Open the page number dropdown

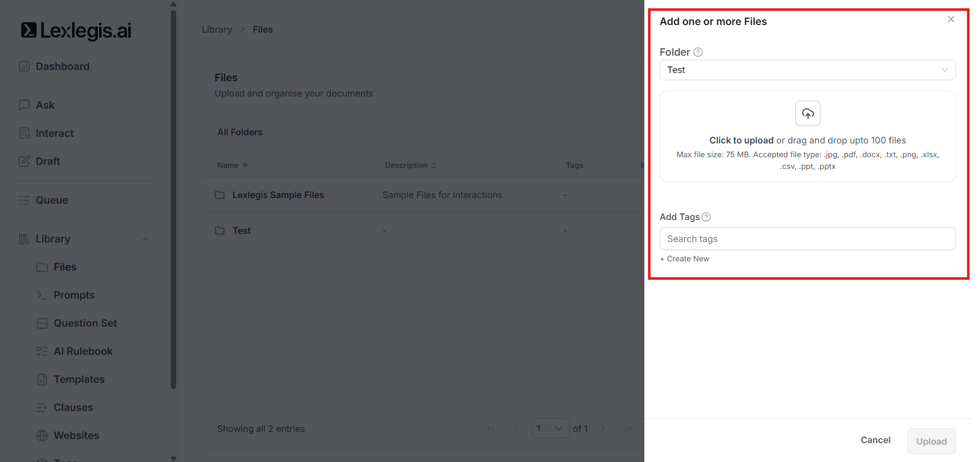550,428
